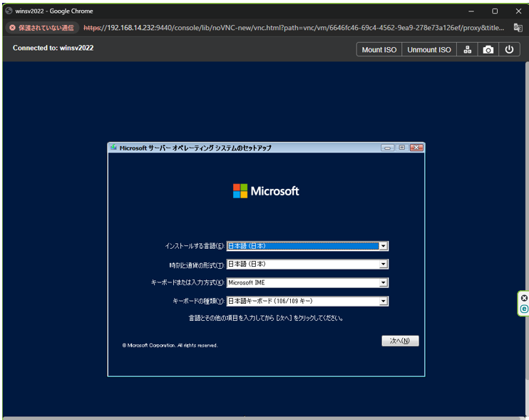Click the not-secure connection warning badge

tap(42, 28)
